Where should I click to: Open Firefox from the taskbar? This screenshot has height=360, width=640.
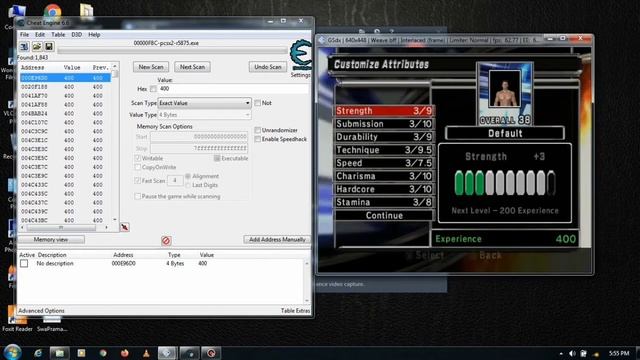[x=124, y=353]
